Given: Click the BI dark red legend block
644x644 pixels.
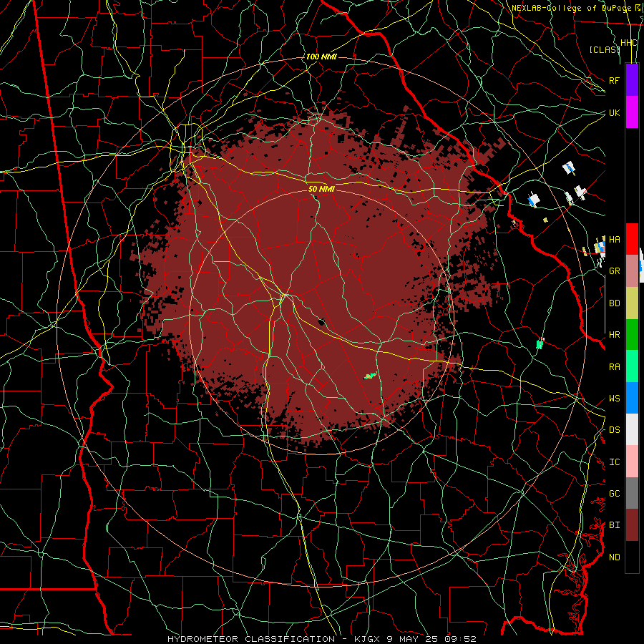Looking at the screenshot, I should [632, 525].
